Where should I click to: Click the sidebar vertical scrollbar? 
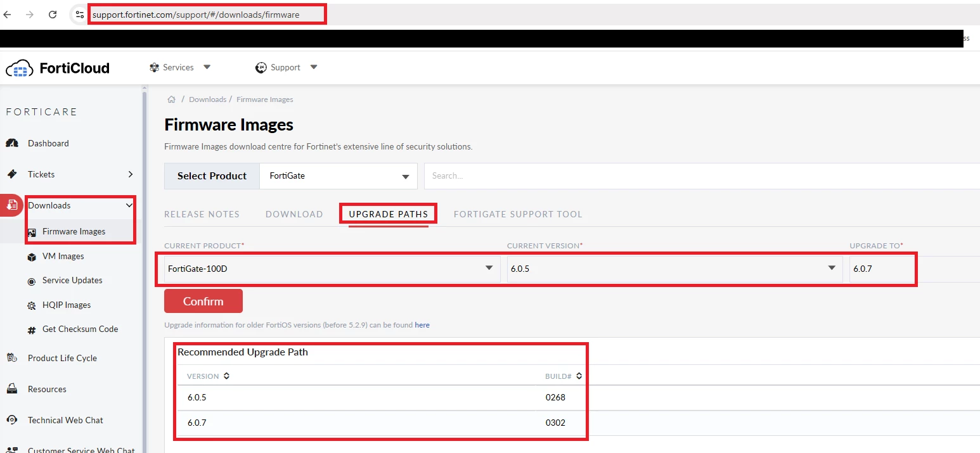145,272
